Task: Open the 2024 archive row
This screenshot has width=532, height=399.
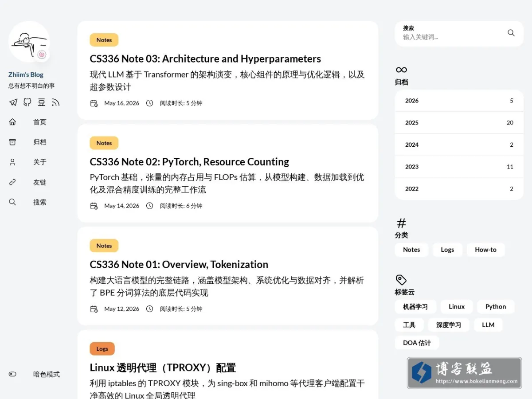Action: (459, 145)
